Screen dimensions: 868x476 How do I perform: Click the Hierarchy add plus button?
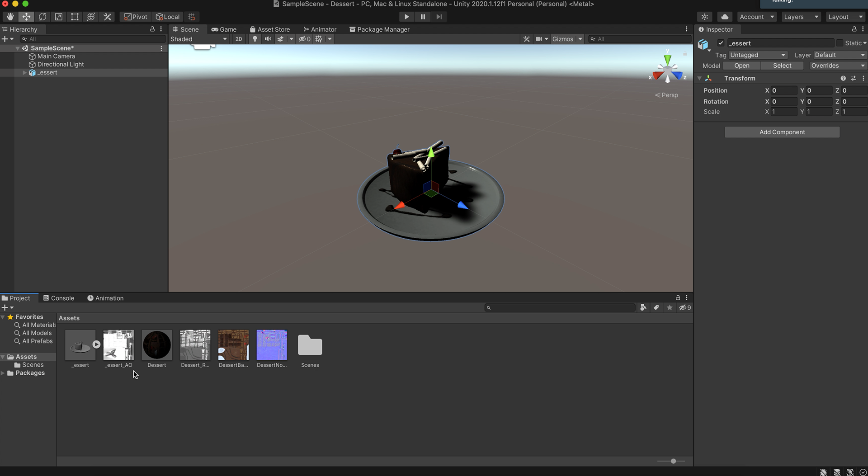(5, 39)
